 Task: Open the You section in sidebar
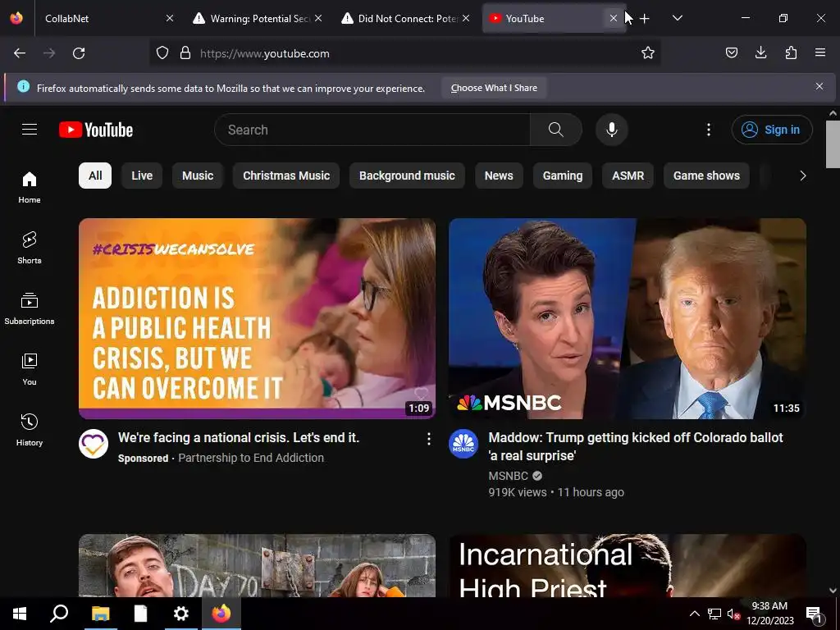[30, 369]
